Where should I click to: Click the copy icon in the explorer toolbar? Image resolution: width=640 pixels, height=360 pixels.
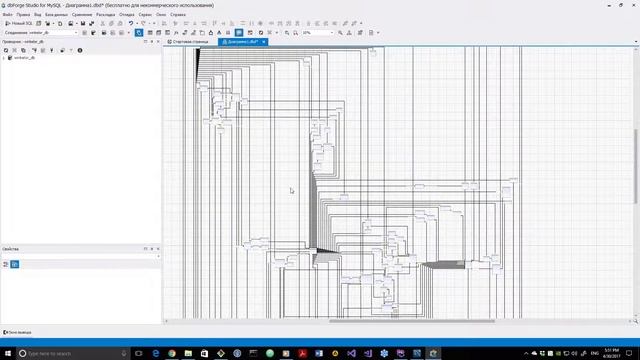pos(23,50)
